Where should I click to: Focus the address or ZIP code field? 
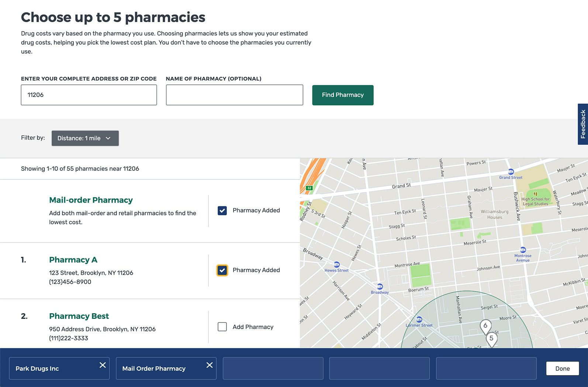pos(89,95)
